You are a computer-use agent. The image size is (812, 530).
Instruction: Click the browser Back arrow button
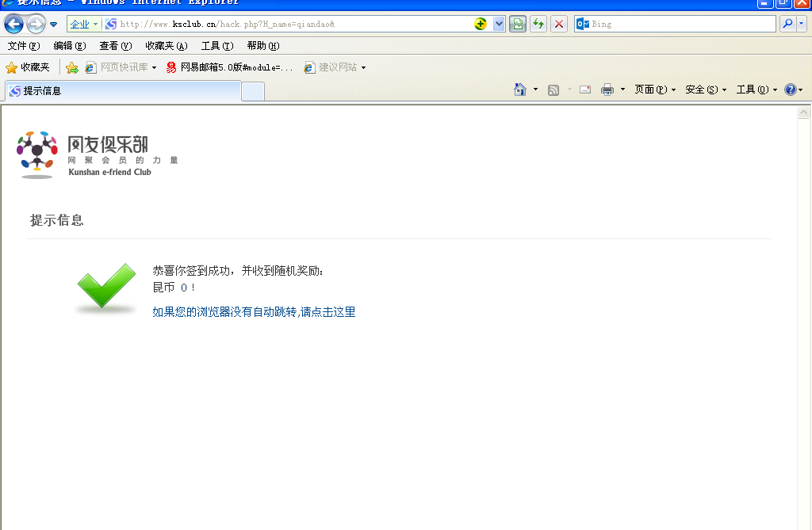(x=13, y=24)
